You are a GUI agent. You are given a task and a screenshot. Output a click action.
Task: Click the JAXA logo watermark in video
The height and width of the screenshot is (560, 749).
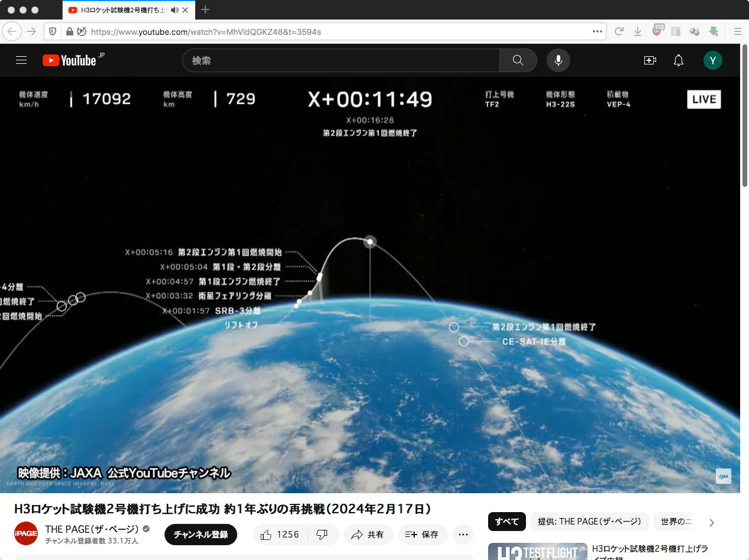click(724, 476)
